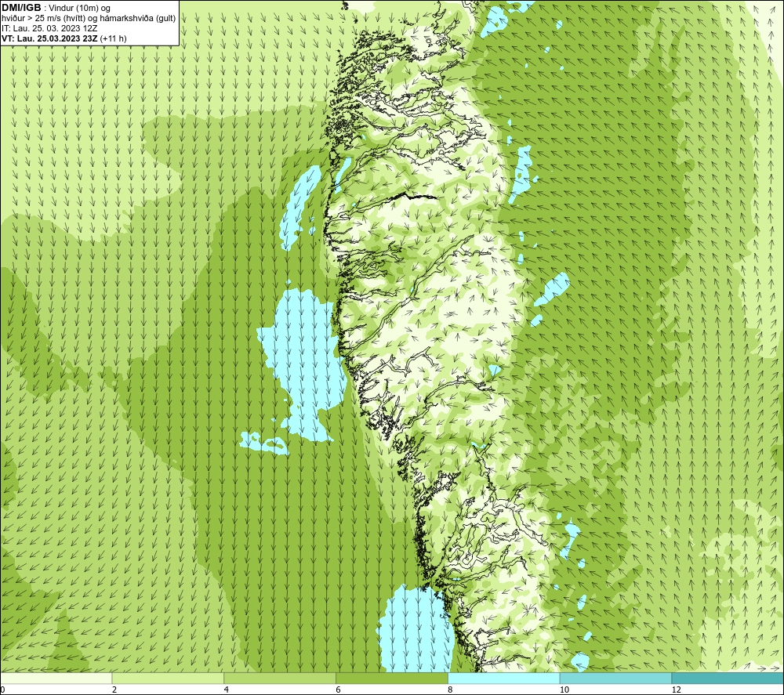This screenshot has height=695, width=784.
Task: Click the 4–6 m/s green legend swatch
Action: tap(280, 678)
